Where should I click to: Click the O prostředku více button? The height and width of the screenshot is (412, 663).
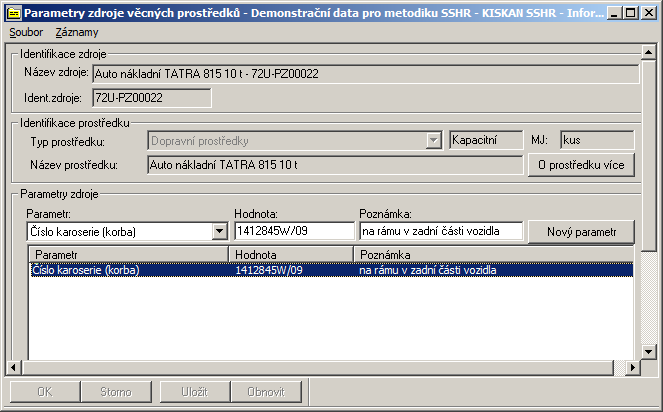coord(581,165)
